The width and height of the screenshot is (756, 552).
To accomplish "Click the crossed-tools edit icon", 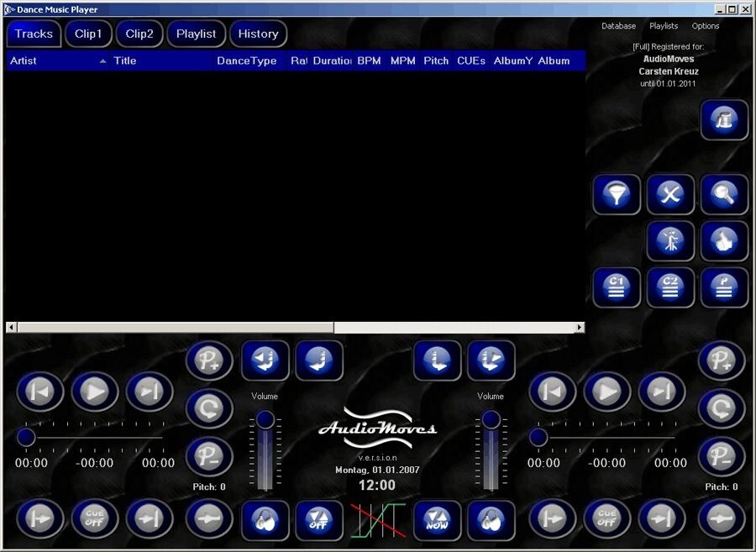I will pos(669,194).
